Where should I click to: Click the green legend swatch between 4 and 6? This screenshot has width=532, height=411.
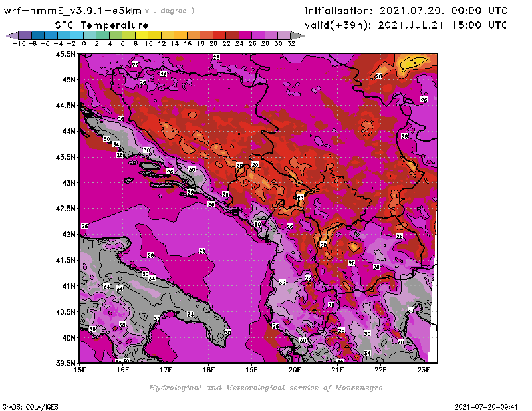[x=115, y=35]
